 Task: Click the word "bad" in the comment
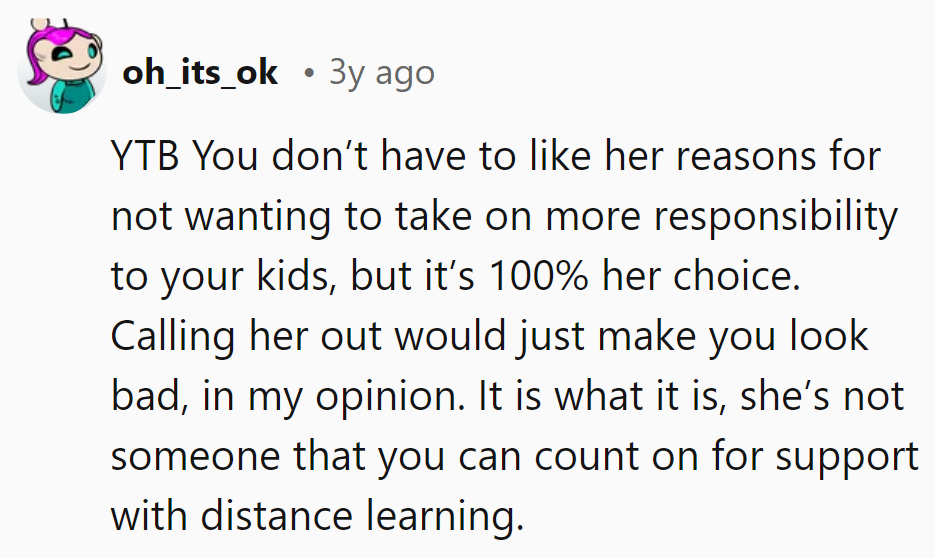point(139,396)
